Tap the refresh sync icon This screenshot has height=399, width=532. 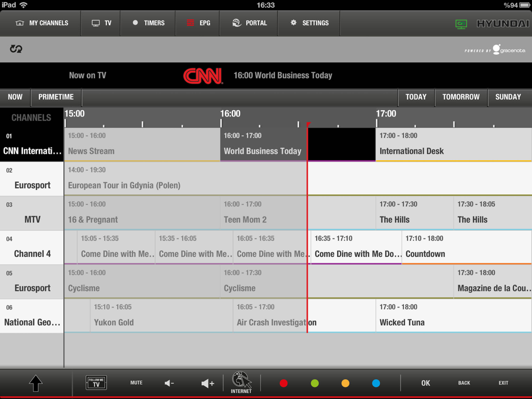click(15, 49)
